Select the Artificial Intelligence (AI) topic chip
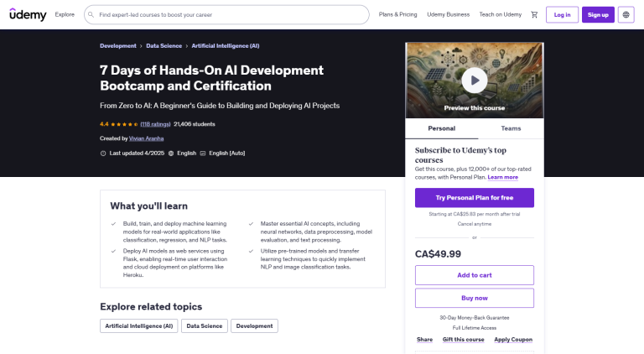644x354 pixels. (x=139, y=326)
